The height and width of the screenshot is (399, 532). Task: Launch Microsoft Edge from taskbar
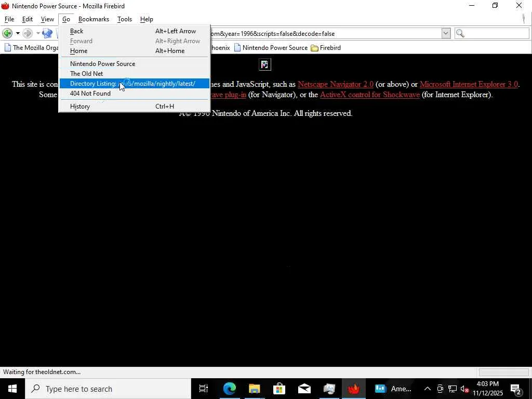[x=229, y=389]
